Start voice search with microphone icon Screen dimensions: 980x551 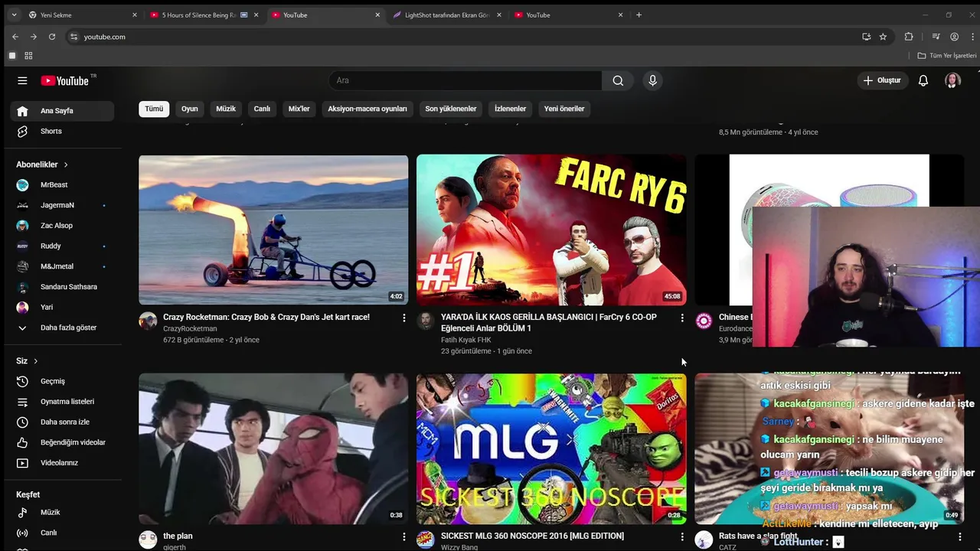(652, 80)
